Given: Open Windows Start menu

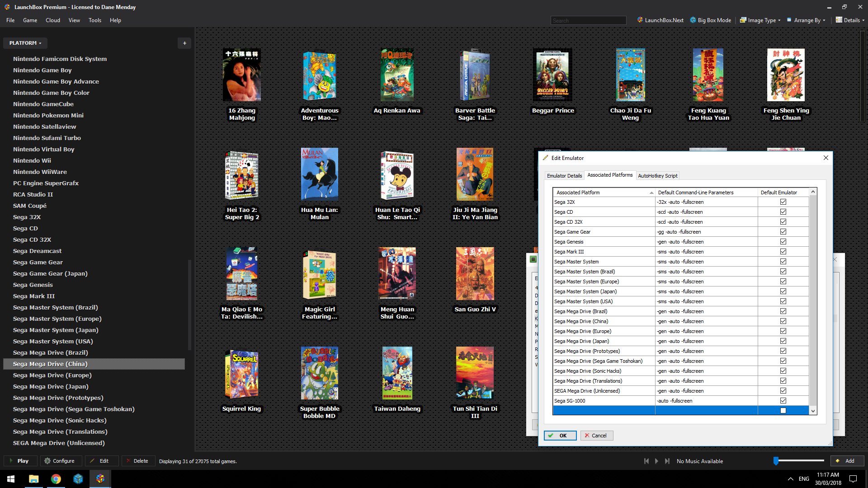Looking at the screenshot, I should [x=11, y=479].
